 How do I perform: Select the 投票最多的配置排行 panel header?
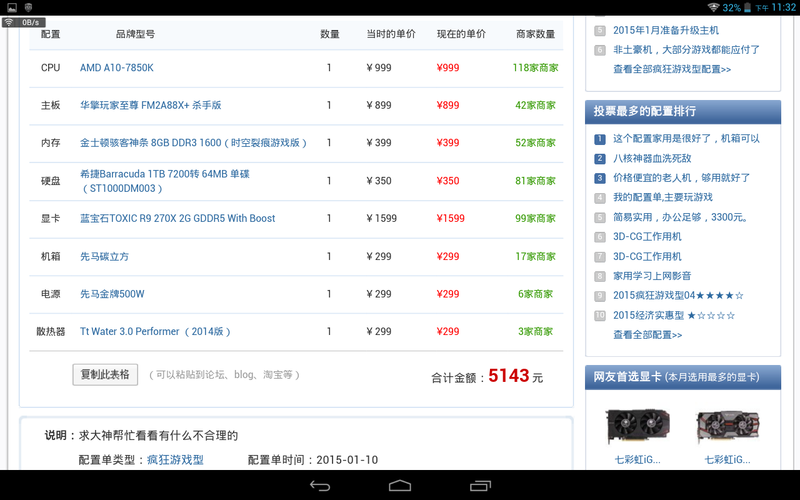[683, 112]
